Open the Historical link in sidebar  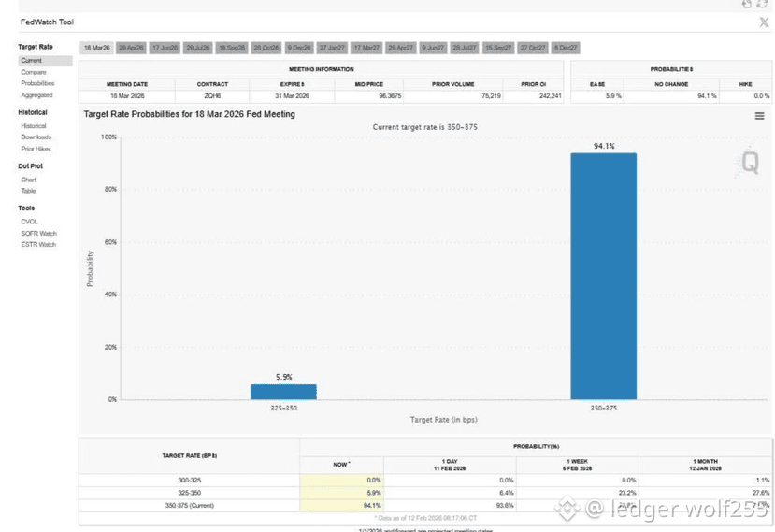(34, 126)
